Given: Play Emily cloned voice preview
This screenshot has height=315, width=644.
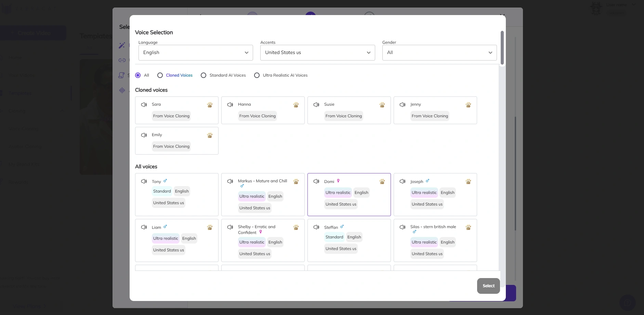Looking at the screenshot, I should coord(144,135).
